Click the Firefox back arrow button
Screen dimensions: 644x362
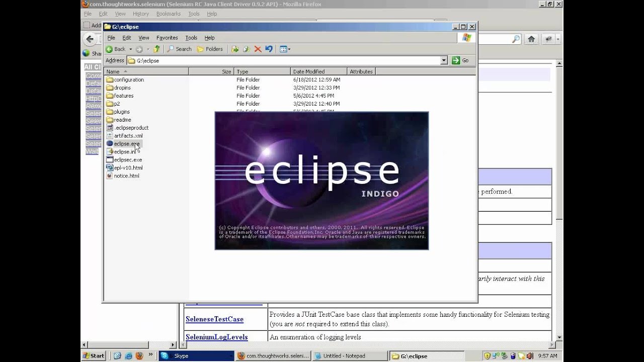[90, 39]
